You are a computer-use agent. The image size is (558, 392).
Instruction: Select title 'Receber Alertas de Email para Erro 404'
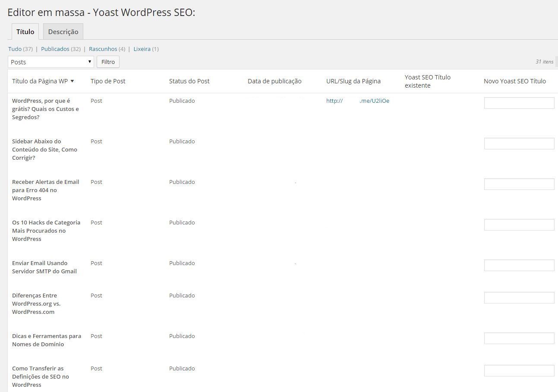tap(45, 190)
